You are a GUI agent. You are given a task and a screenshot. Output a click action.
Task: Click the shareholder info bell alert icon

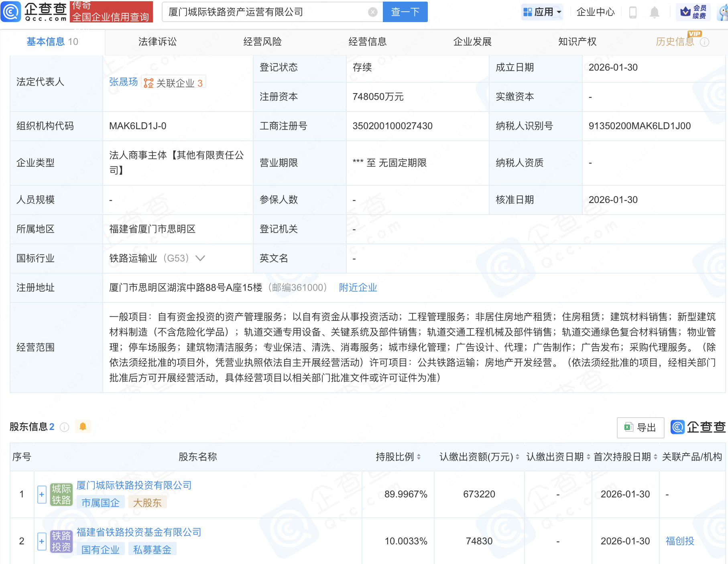[83, 426]
